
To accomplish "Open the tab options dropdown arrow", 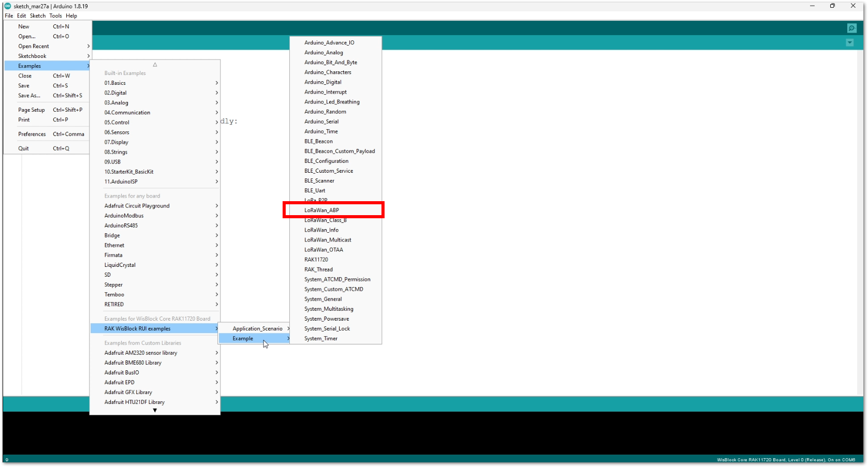I will tap(850, 42).
